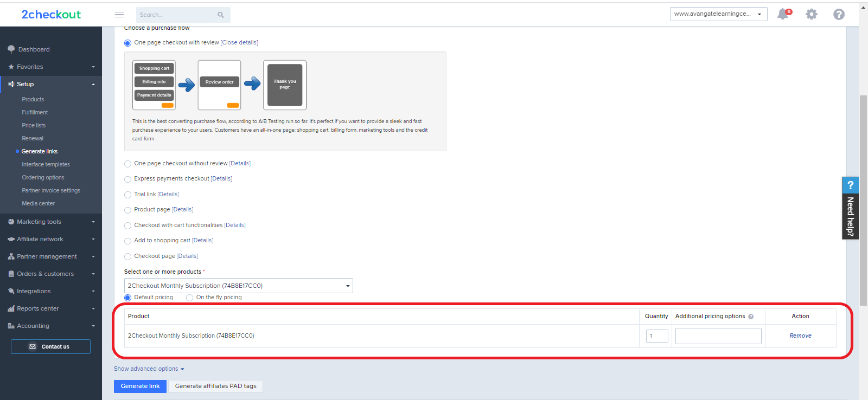
Task: Click the Orders & customers clipboard icon
Action: coord(11,274)
